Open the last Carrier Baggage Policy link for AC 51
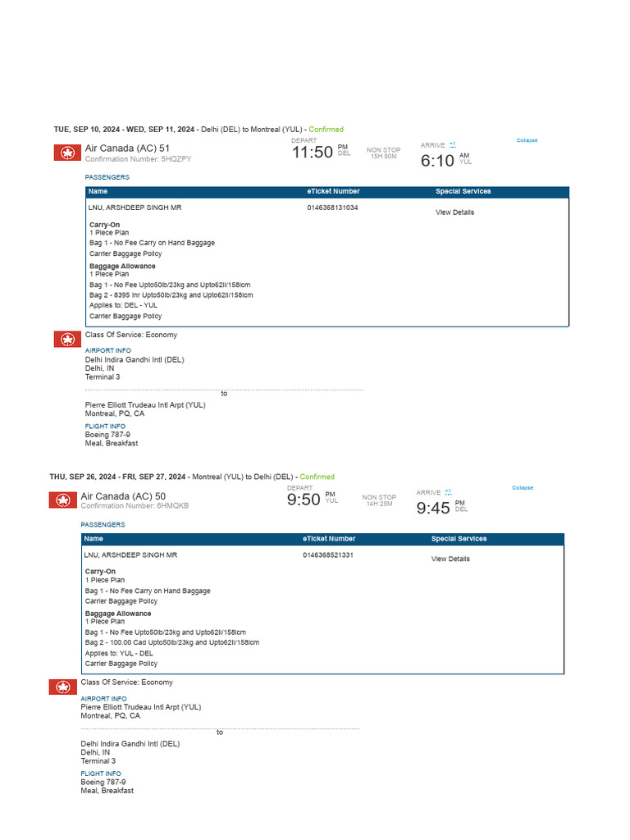 [x=126, y=316]
